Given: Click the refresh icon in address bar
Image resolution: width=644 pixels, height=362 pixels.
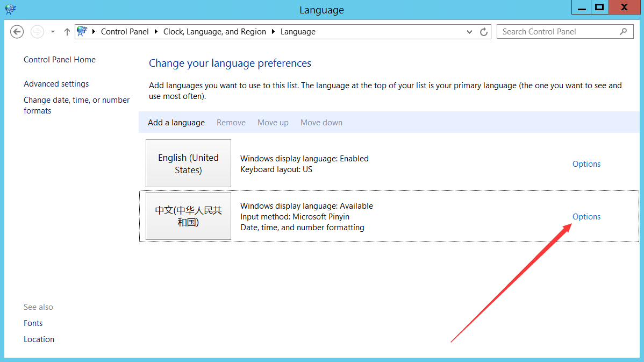Looking at the screenshot, I should pos(483,31).
